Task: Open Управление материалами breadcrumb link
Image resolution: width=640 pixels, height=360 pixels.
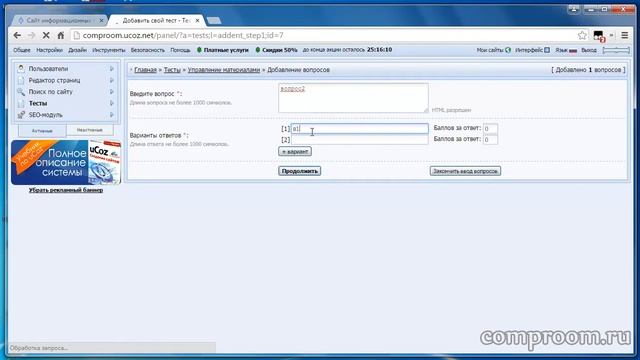Action: (x=224, y=70)
